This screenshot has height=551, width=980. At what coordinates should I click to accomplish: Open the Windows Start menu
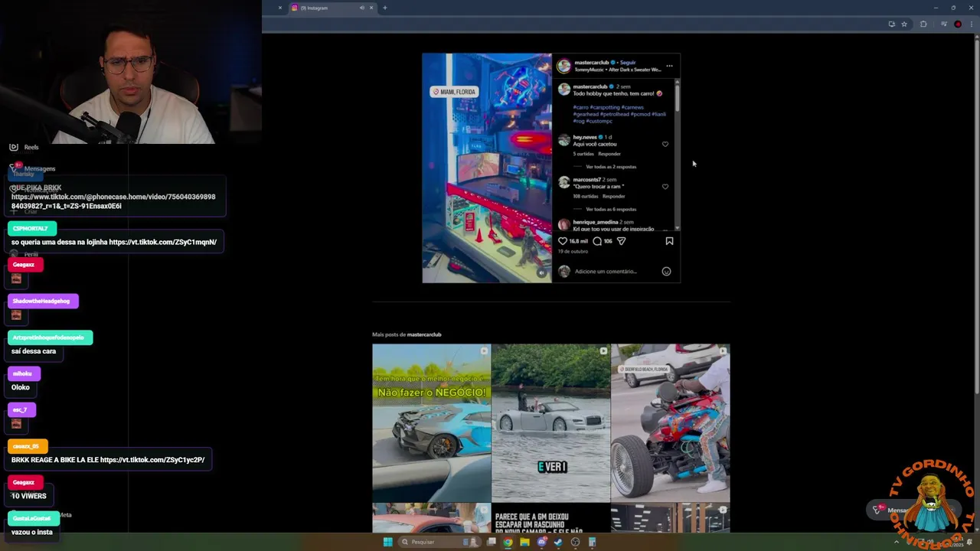click(x=387, y=542)
